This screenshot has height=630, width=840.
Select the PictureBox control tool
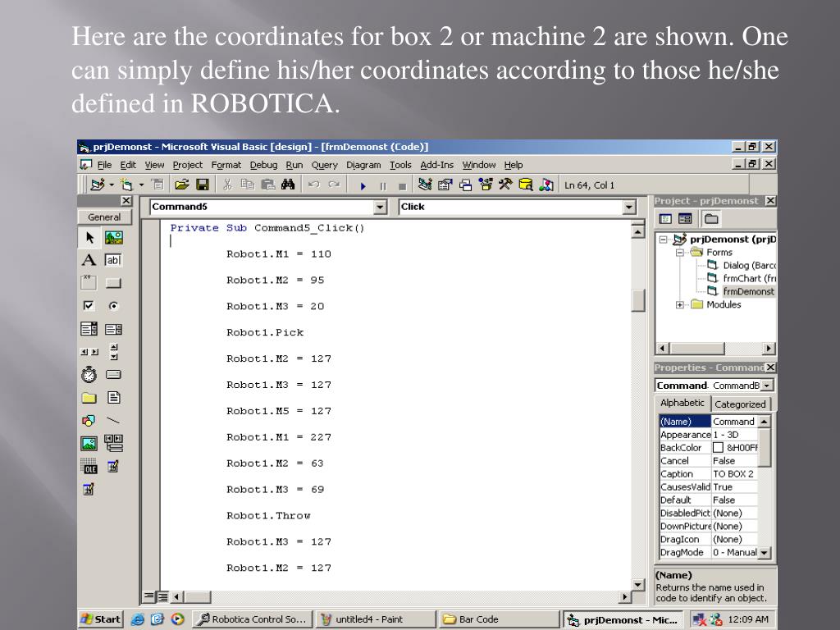tap(113, 237)
